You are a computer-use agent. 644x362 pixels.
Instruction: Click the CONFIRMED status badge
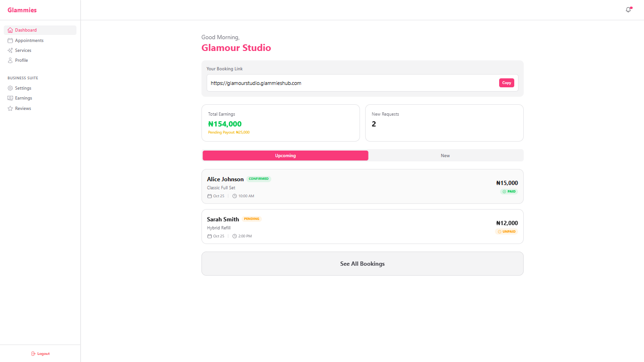(x=259, y=179)
